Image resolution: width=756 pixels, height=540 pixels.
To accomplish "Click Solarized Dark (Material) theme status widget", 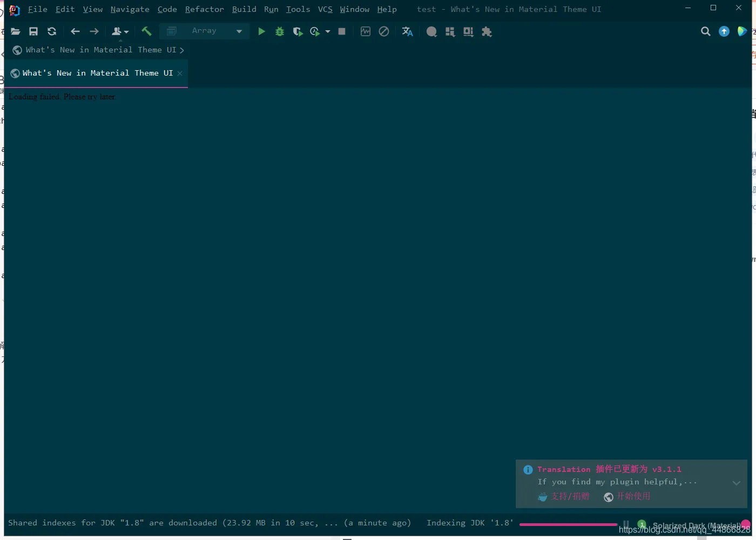I will click(x=697, y=525).
